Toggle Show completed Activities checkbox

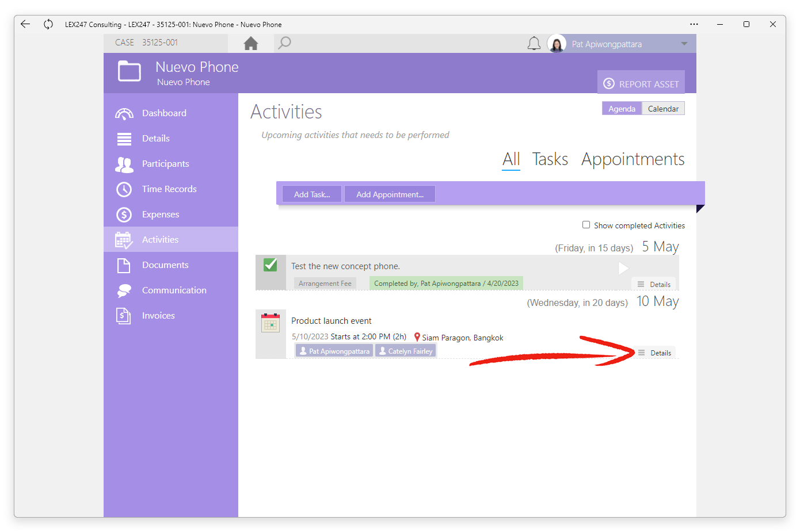pyautogui.click(x=586, y=225)
